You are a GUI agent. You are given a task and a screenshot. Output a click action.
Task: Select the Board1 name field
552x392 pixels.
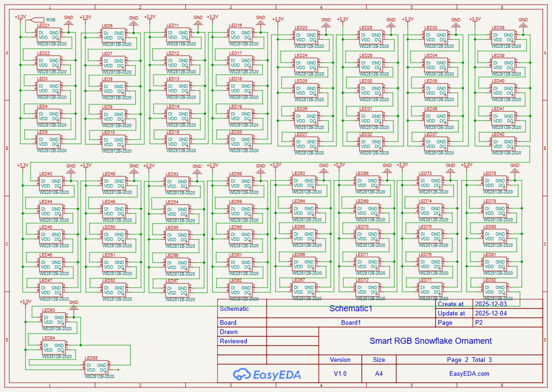351,323
